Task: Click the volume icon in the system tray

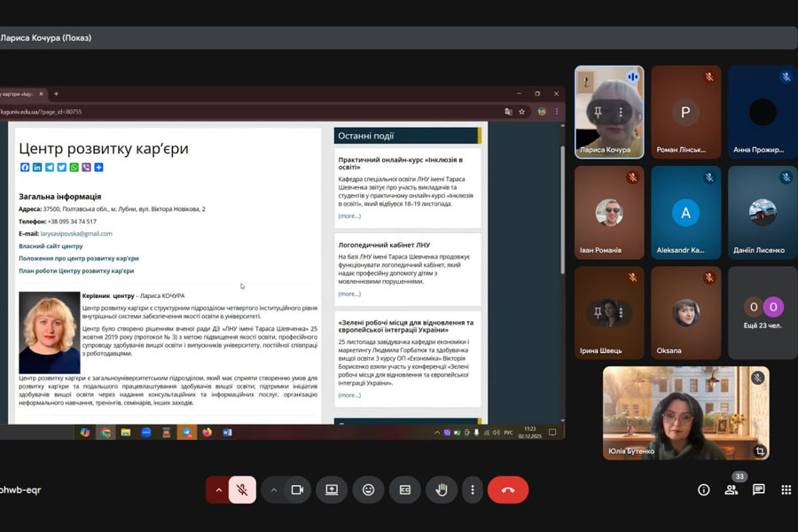Action: click(x=496, y=433)
